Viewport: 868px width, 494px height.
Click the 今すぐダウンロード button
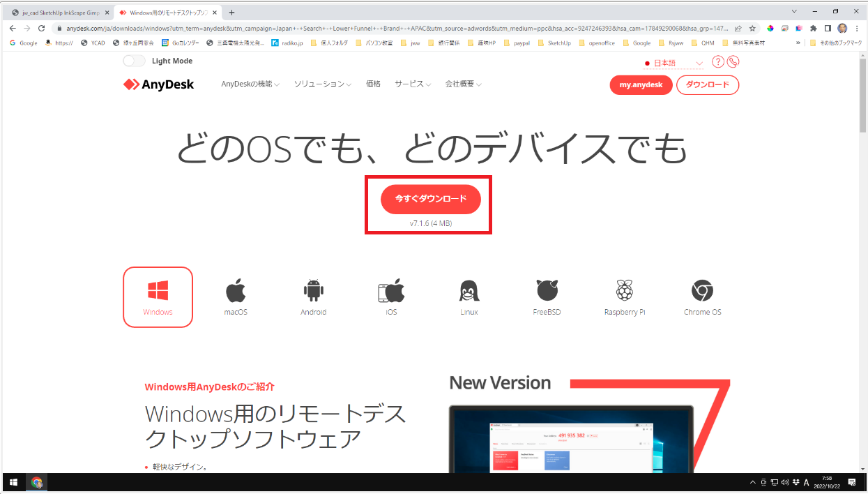431,199
